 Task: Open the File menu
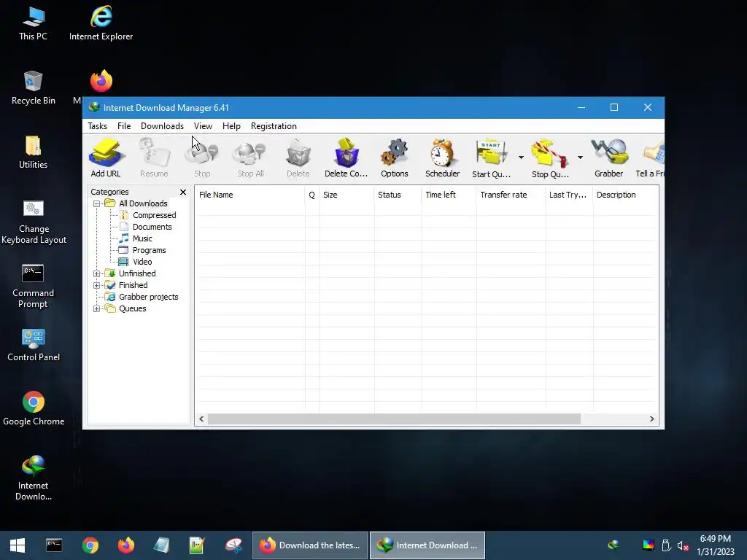click(124, 125)
